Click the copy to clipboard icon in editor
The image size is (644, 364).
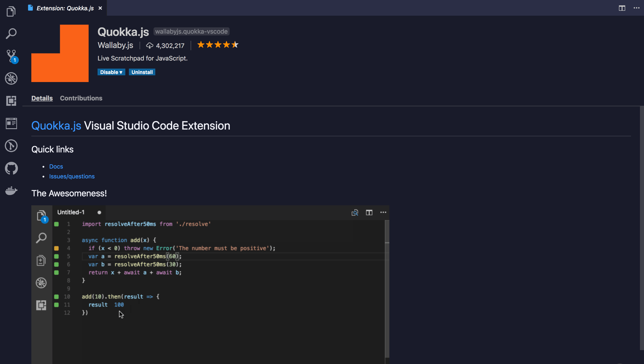point(355,212)
